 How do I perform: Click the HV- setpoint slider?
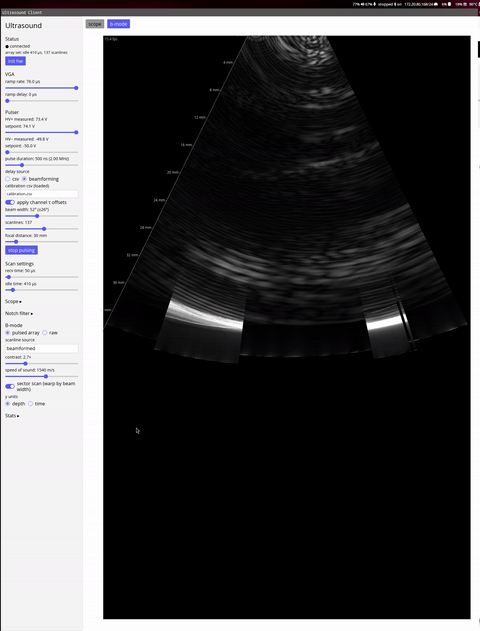pyautogui.click(x=41, y=152)
